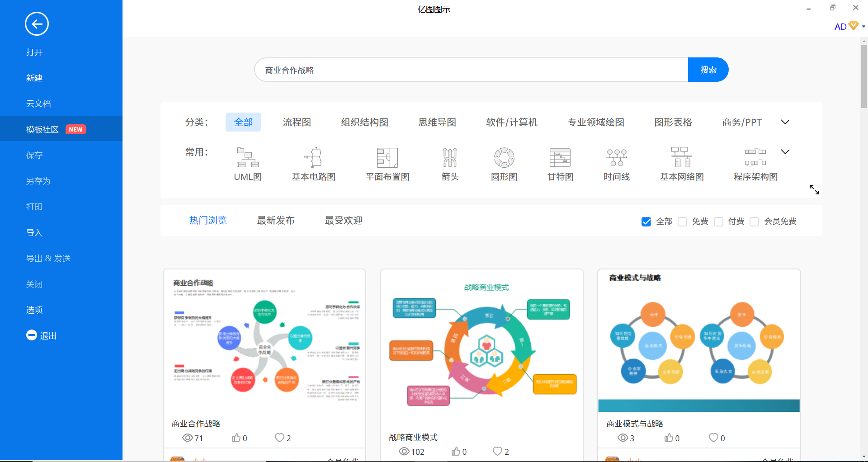Favorite the 商业模式与战略 template heart
This screenshot has width=868, height=462.
click(x=713, y=438)
